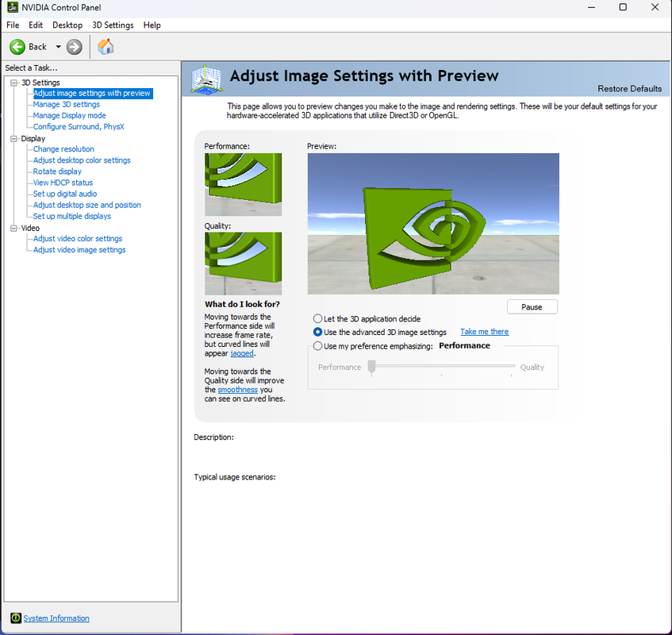This screenshot has height=635, width=672.
Task: Open the File menu
Action: click(13, 25)
